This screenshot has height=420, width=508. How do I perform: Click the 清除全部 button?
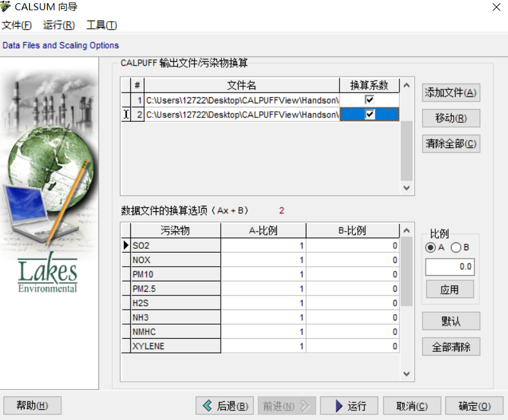pyautogui.click(x=451, y=144)
